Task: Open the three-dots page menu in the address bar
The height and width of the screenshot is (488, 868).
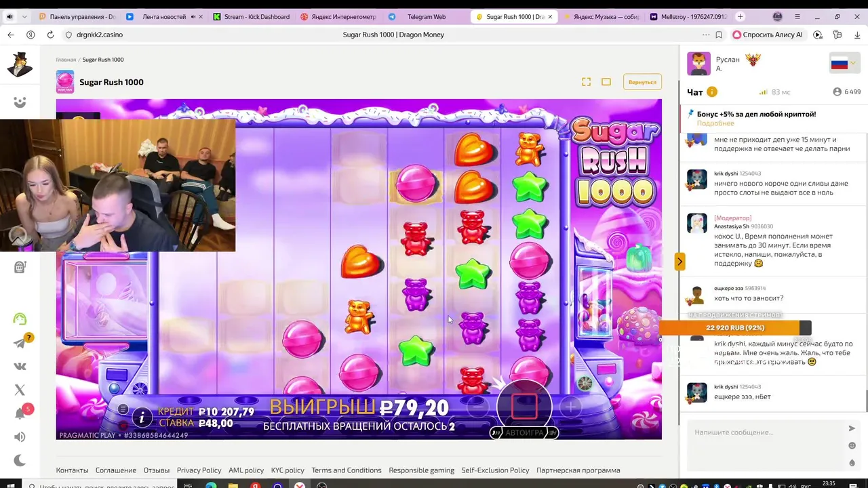Action: click(707, 35)
